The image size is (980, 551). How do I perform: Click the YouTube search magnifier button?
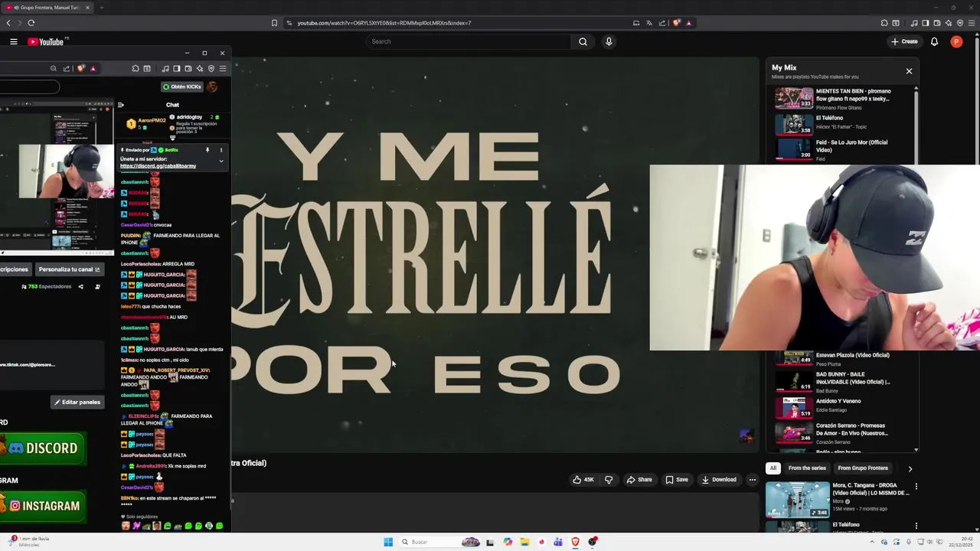[583, 42]
